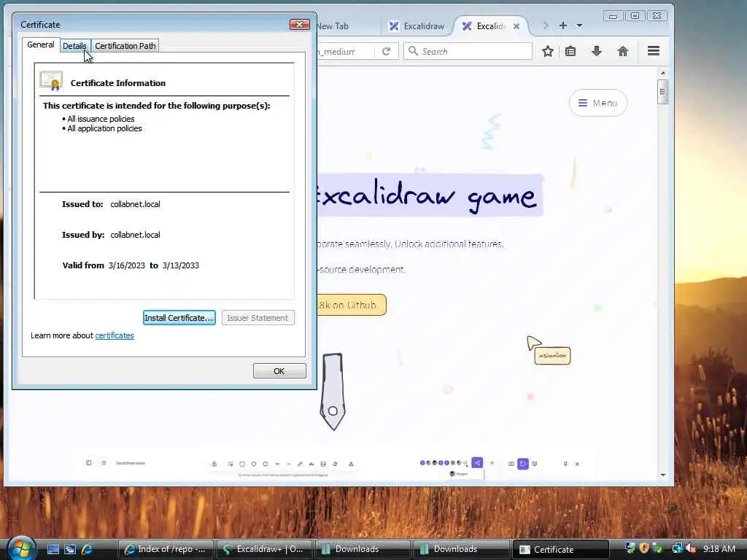Reload the current page in browser
The height and width of the screenshot is (560, 747).
[x=387, y=51]
